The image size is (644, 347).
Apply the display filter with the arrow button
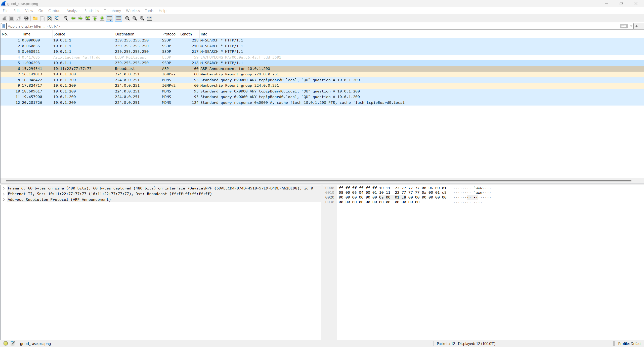pyautogui.click(x=624, y=26)
